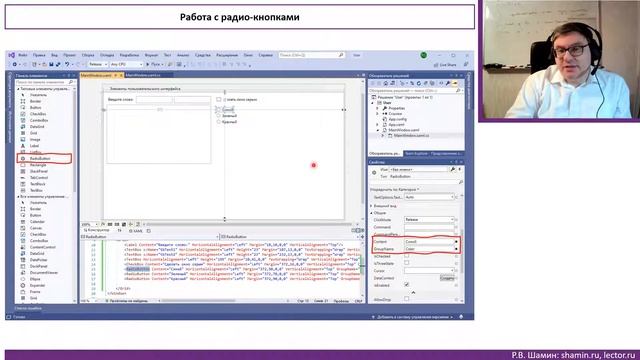
Task: Toggle the AllowDrop property checkbox
Action: 407,299
